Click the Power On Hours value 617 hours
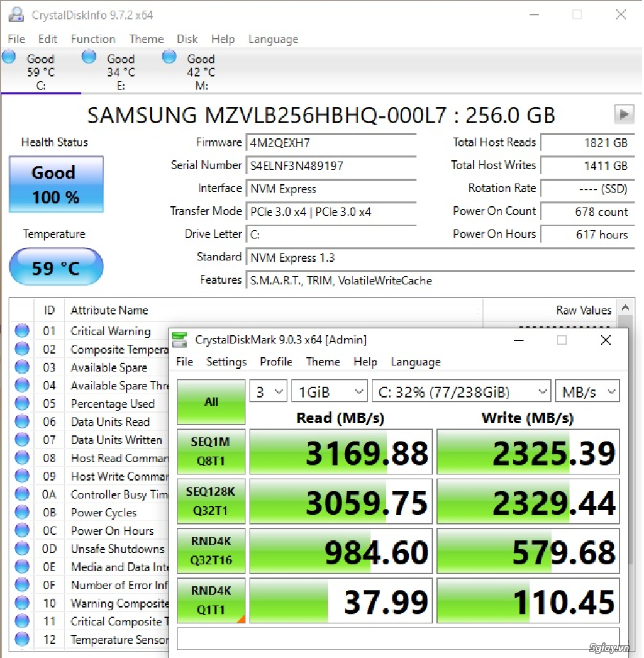 587,234
